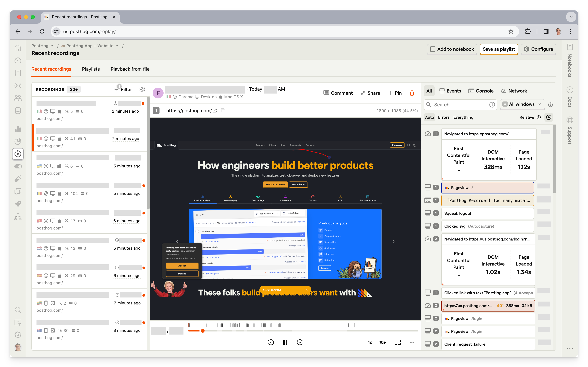Bookmark page with the star icon
The height and width of the screenshot is (367, 588).
pyautogui.click(x=511, y=32)
